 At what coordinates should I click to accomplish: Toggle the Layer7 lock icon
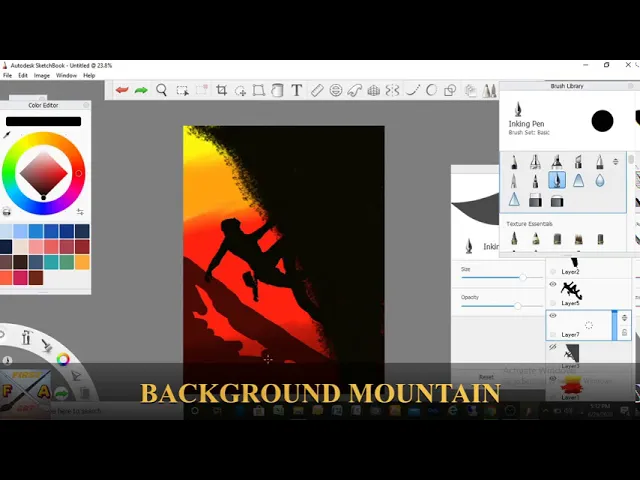point(624,333)
